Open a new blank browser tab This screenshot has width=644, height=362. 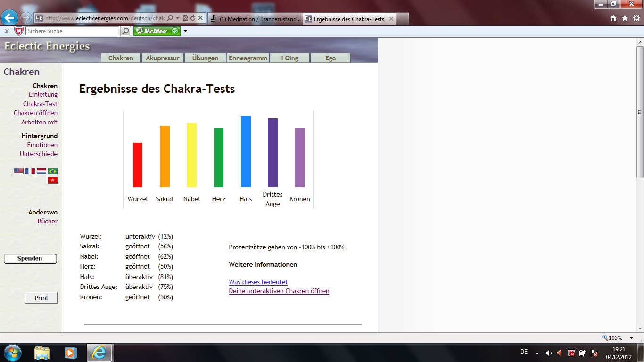click(x=402, y=19)
